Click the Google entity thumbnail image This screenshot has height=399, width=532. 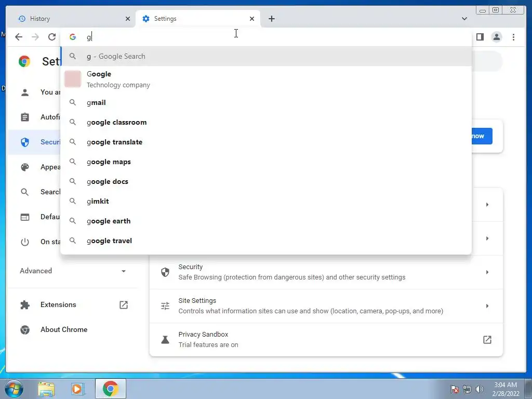tap(73, 79)
